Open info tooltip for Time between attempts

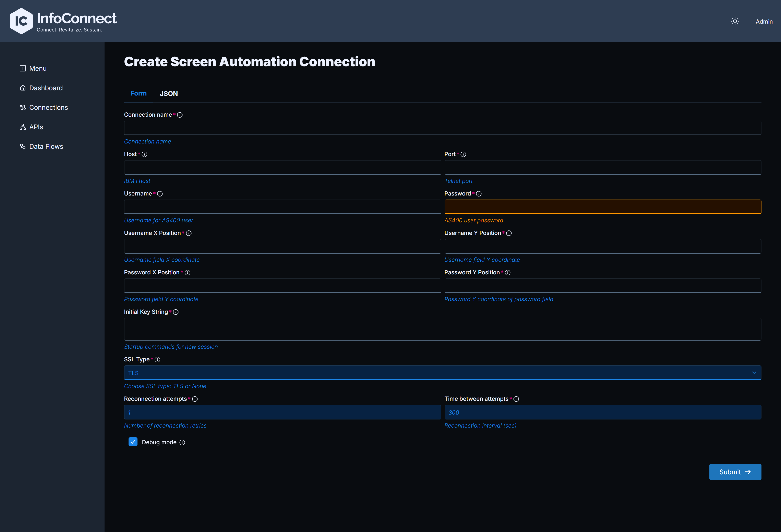516,399
